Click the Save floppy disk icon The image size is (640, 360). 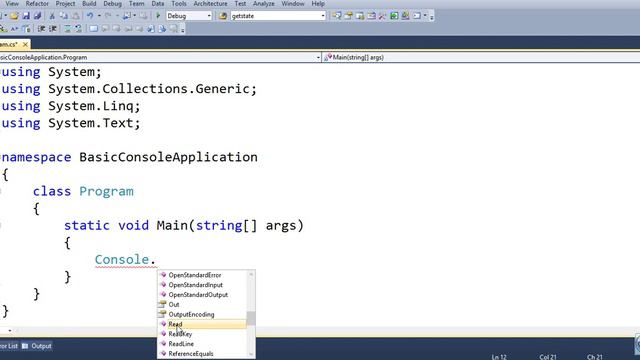click(x=26, y=16)
